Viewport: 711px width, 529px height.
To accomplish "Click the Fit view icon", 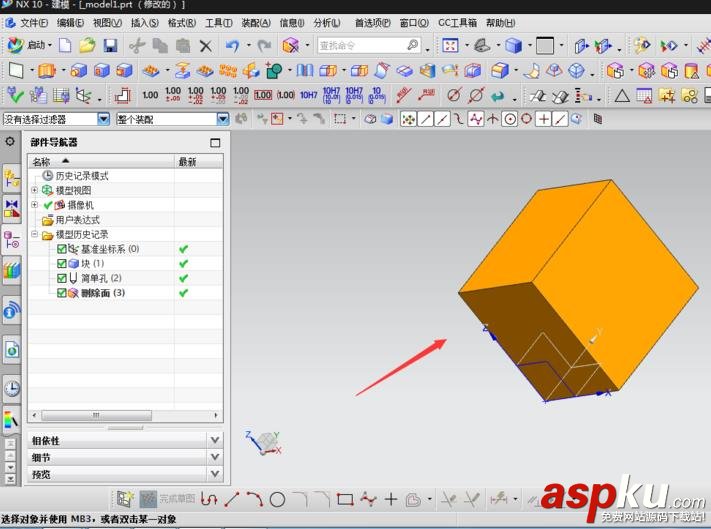I will click(x=450, y=45).
